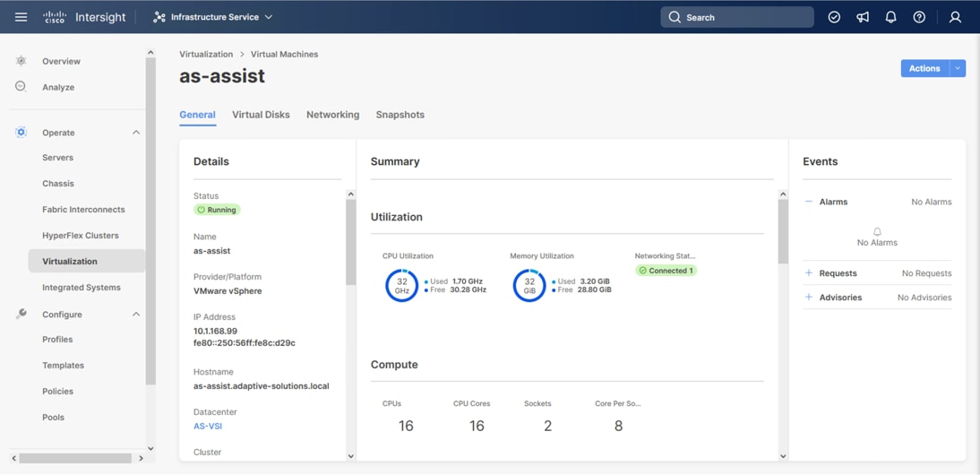Click the task status checkmark icon
This screenshot has width=980, height=475.
tap(834, 17)
